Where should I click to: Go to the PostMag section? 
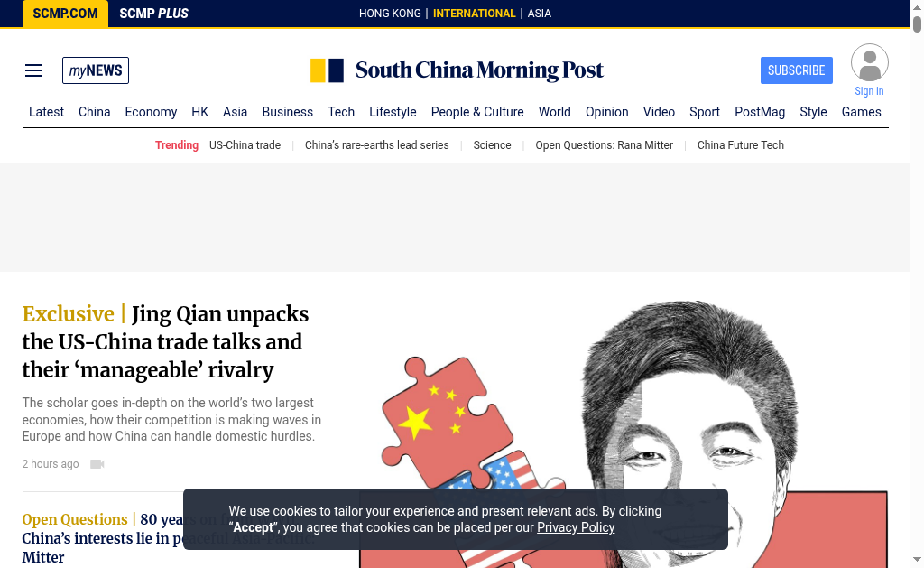pyautogui.click(x=760, y=112)
